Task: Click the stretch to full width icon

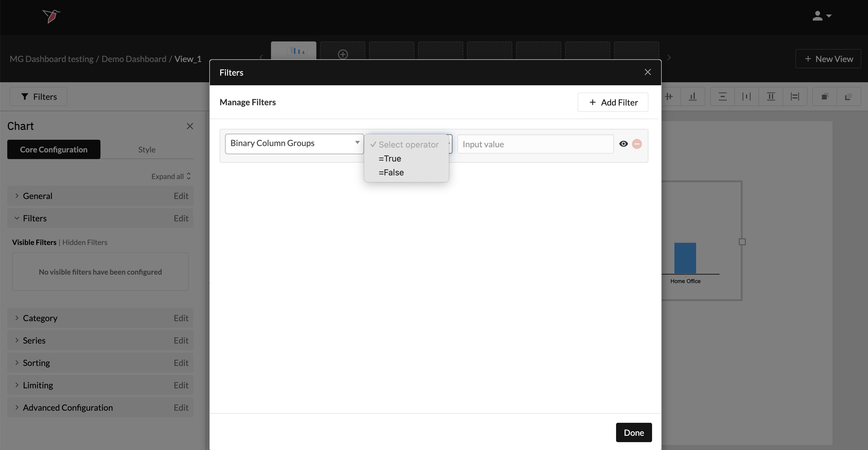Action: pos(795,97)
